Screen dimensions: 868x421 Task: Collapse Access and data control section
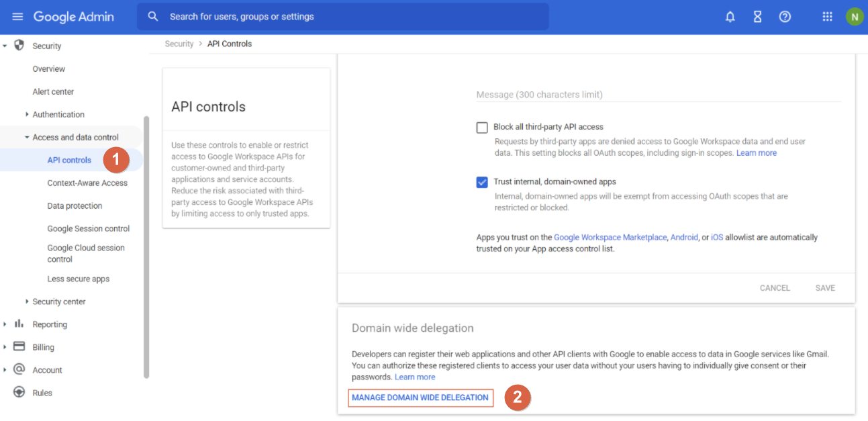(x=27, y=137)
